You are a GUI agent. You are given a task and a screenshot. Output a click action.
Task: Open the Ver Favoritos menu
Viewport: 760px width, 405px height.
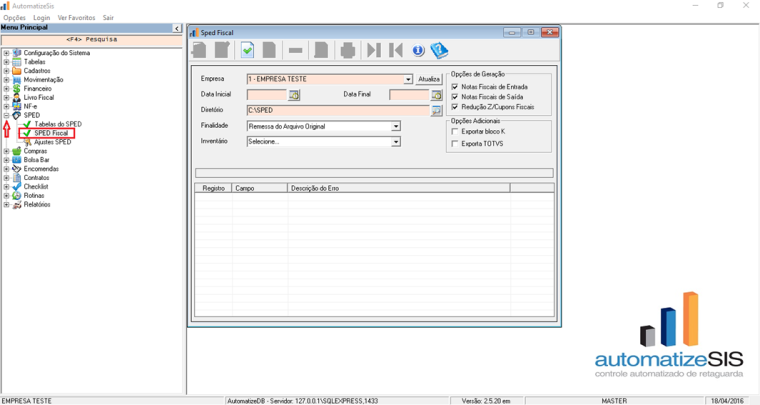coord(77,17)
